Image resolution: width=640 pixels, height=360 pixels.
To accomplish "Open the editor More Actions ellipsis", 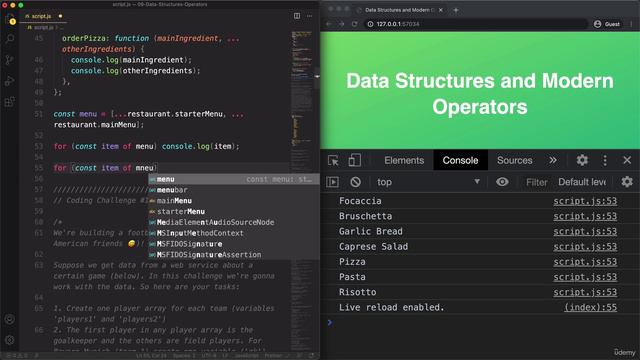I will click(x=309, y=16).
